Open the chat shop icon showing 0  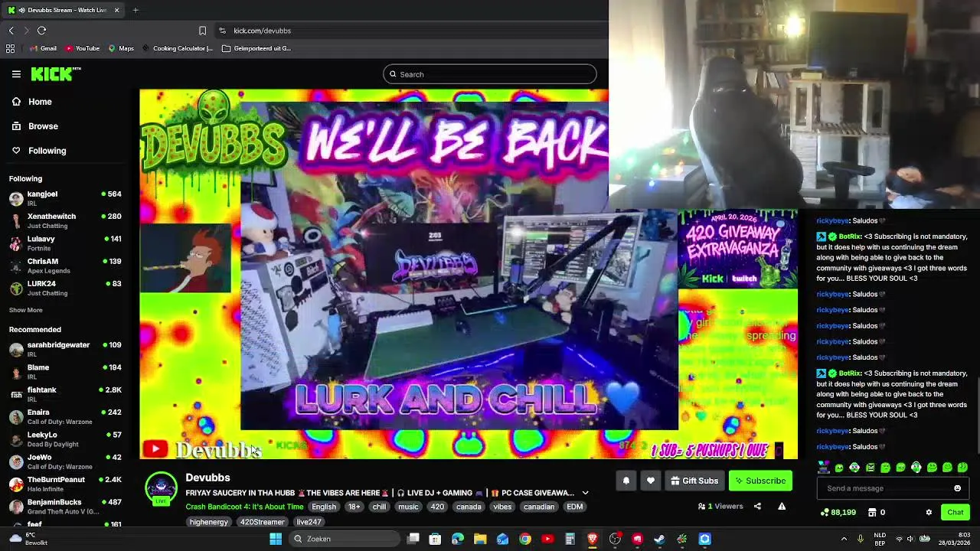click(871, 512)
